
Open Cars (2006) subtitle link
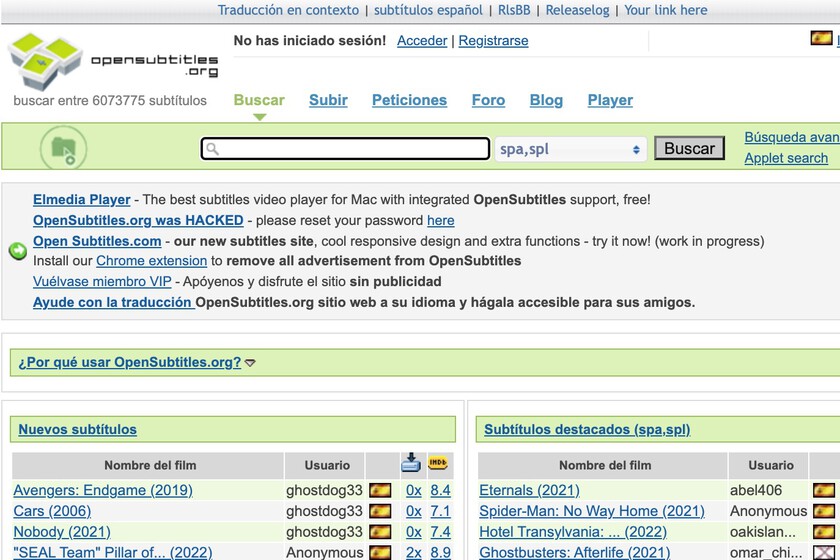coord(52,511)
